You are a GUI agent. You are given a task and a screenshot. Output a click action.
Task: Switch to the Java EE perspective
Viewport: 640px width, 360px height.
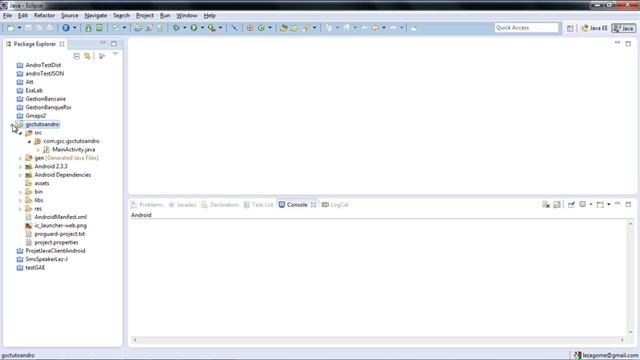[x=594, y=28]
